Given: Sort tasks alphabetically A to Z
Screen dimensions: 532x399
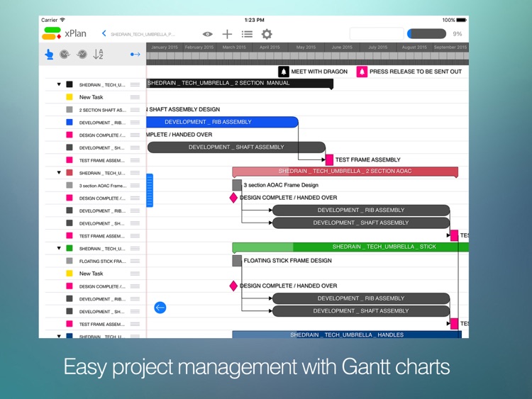Looking at the screenshot, I should 98,54.
